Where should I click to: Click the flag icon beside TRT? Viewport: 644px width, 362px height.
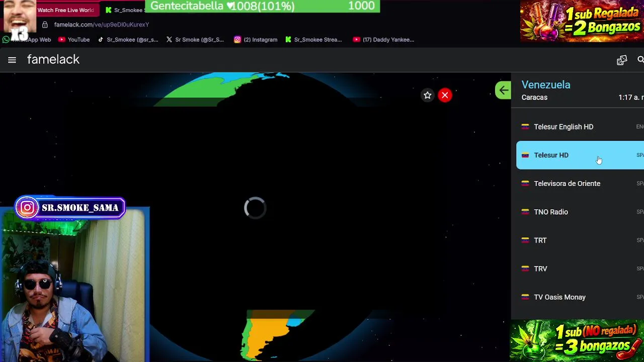coord(525,240)
